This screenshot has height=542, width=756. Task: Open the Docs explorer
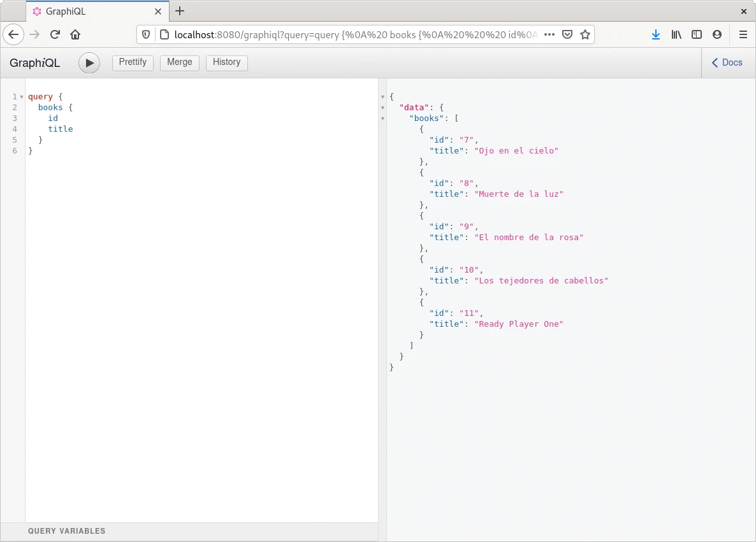727,62
